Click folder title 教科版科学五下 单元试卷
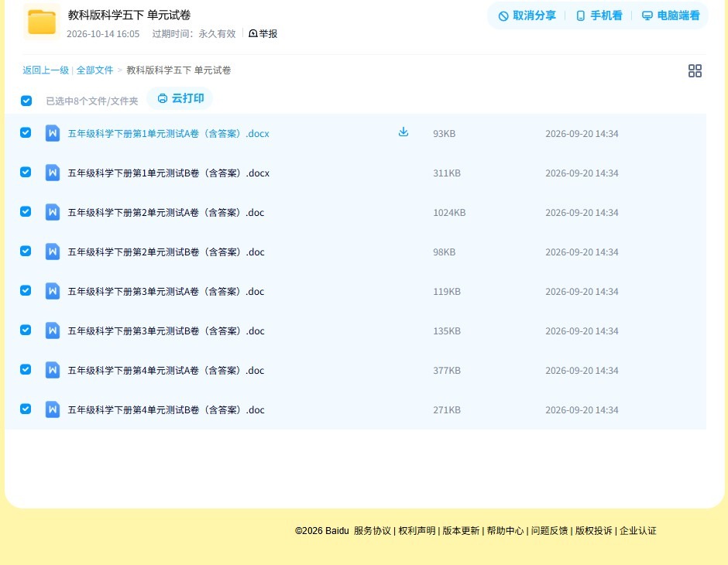728x565 pixels. pyautogui.click(x=129, y=15)
